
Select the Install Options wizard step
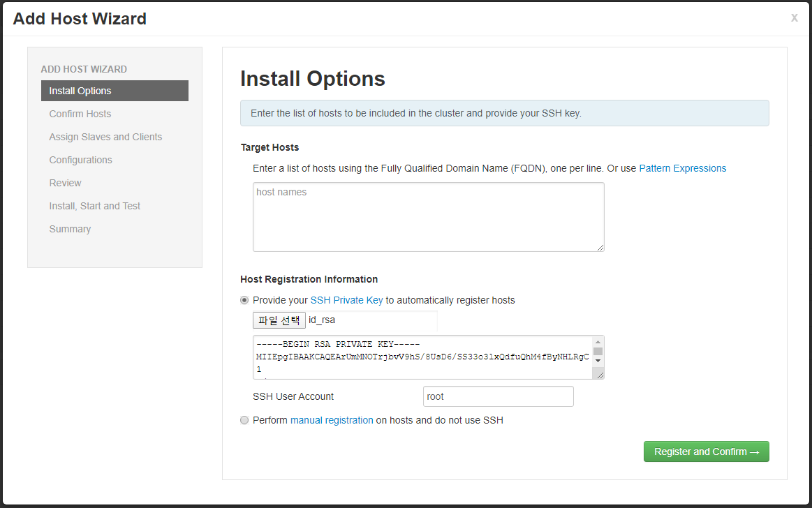pos(79,90)
